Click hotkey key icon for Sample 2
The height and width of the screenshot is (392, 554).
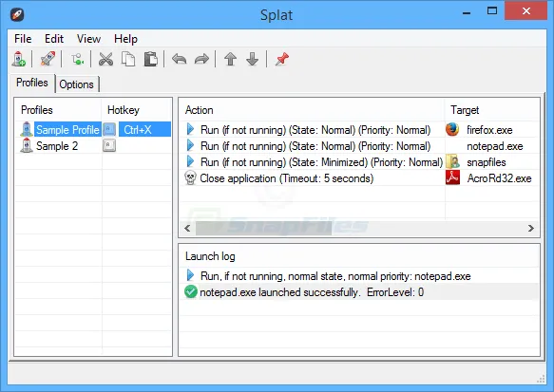109,145
